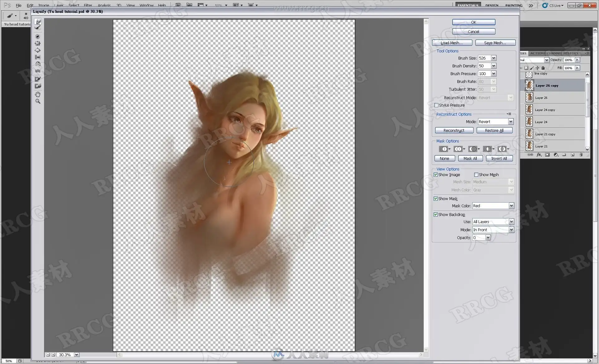Pick the Reconstruct tool in Liquify toolbar
The image size is (599, 364).
tap(38, 28)
